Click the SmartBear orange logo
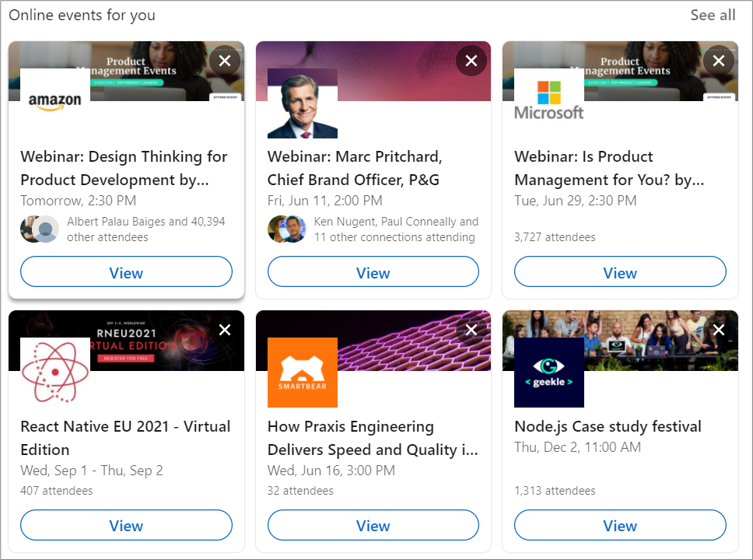Image resolution: width=753 pixels, height=560 pixels. tap(303, 372)
